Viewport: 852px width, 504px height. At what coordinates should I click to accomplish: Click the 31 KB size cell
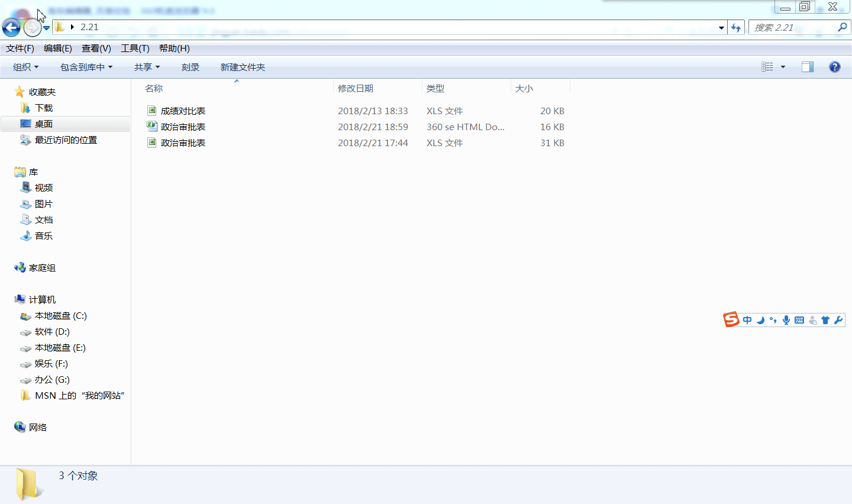point(552,143)
